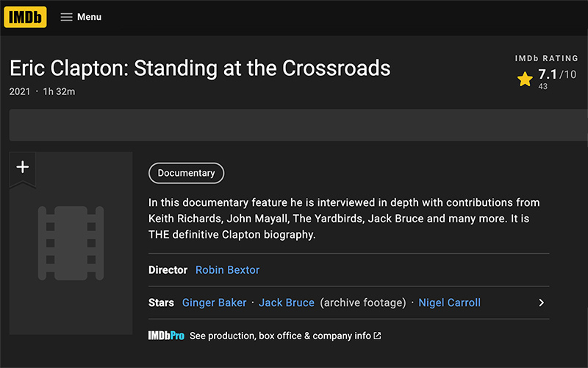Image resolution: width=588 pixels, height=368 pixels.
Task: Open production, box office & company info
Action: 280,336
